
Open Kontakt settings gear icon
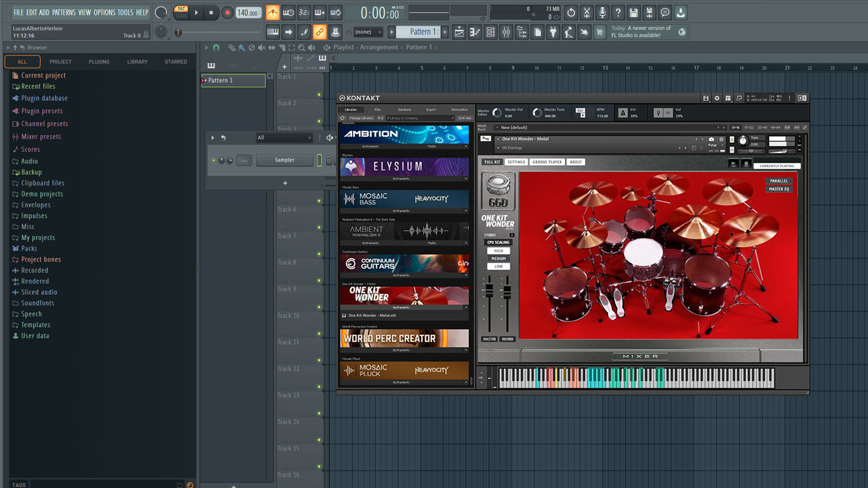click(x=717, y=98)
